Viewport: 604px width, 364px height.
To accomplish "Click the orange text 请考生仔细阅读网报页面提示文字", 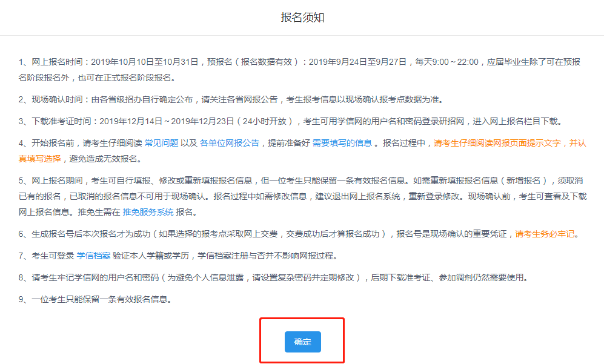I will pos(497,144).
